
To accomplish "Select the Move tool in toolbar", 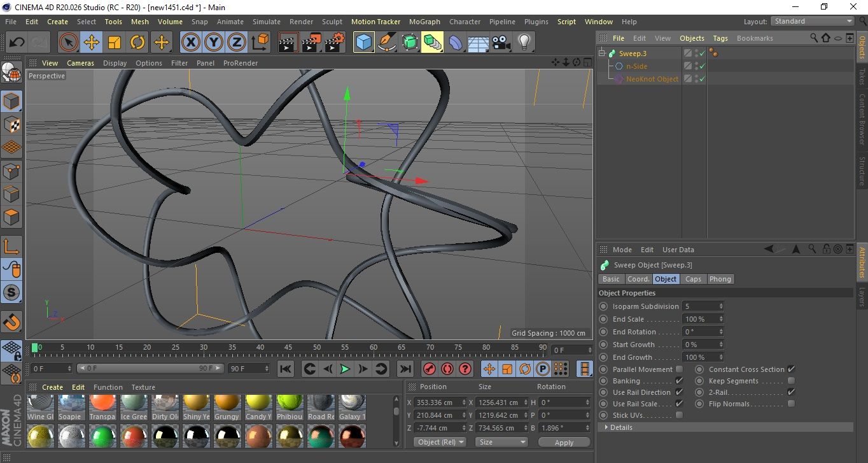I will [92, 43].
